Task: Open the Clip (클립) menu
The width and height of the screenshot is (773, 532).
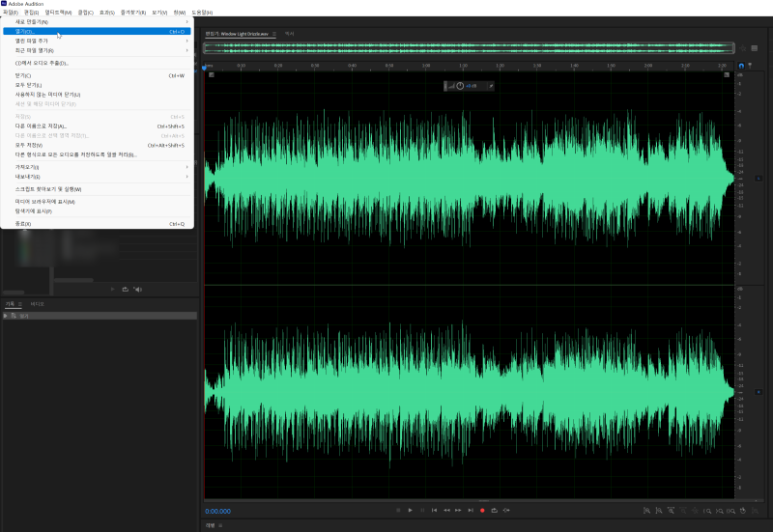Action: click(x=85, y=13)
